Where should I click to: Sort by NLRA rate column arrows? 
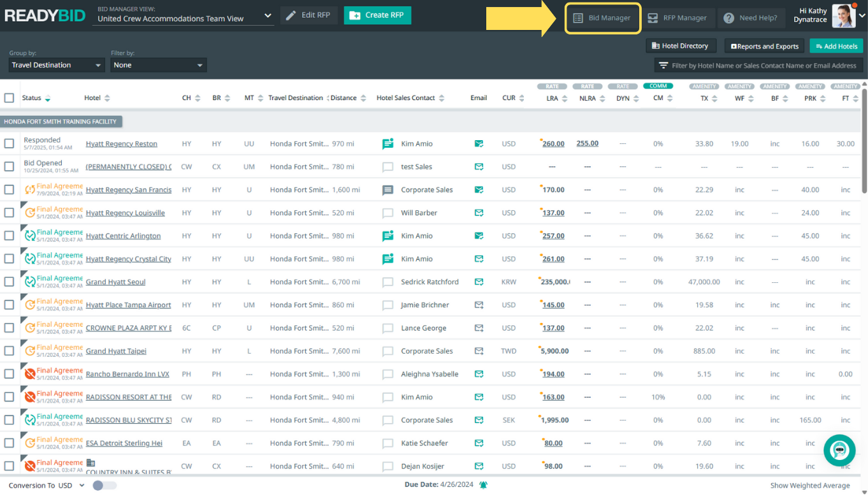[601, 98]
